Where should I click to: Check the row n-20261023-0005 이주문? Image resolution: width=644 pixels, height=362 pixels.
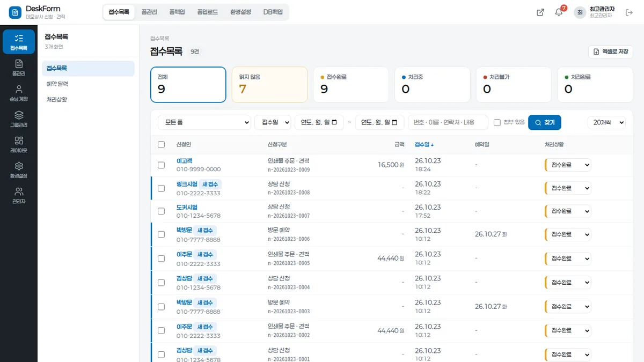tap(161, 258)
